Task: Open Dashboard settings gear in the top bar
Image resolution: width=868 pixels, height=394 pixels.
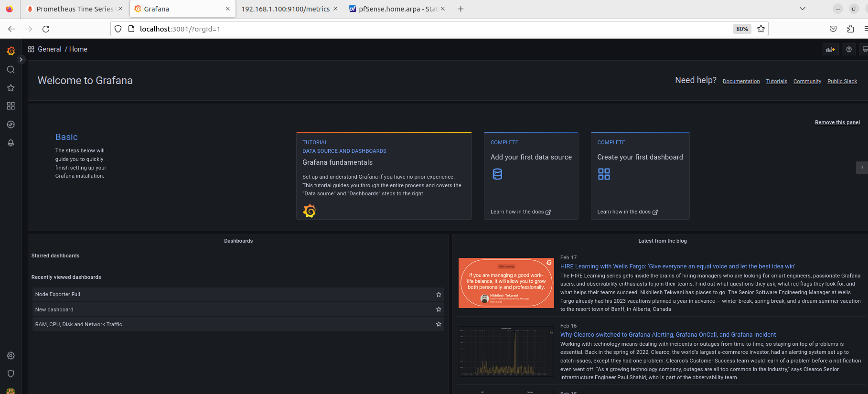Action: [849, 49]
